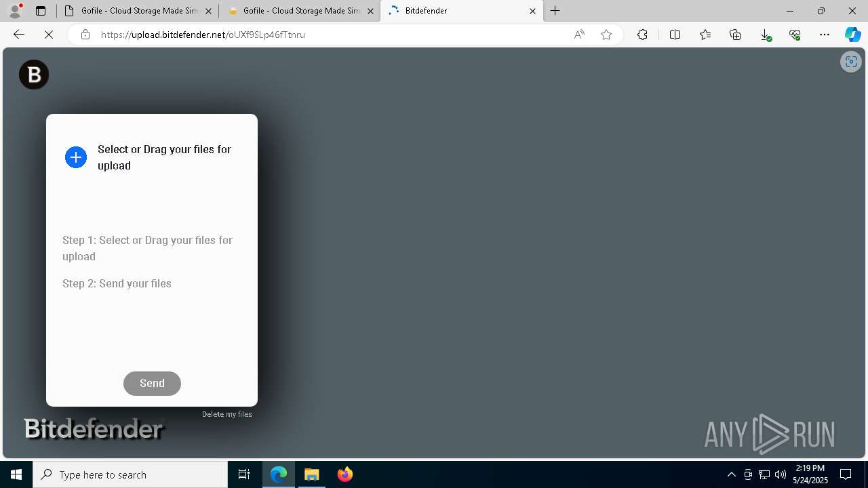Open the Downloads icon
Image resolution: width=868 pixels, height=488 pixels.
[765, 35]
